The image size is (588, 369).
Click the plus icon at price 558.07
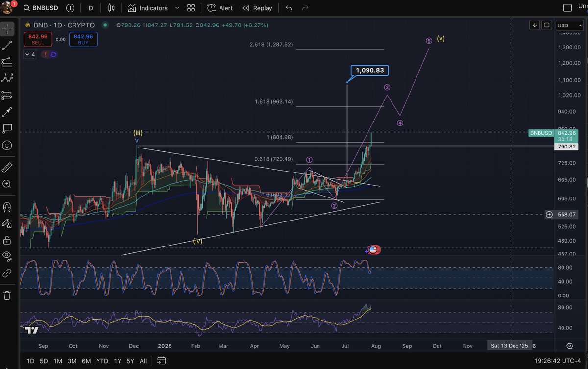point(549,214)
